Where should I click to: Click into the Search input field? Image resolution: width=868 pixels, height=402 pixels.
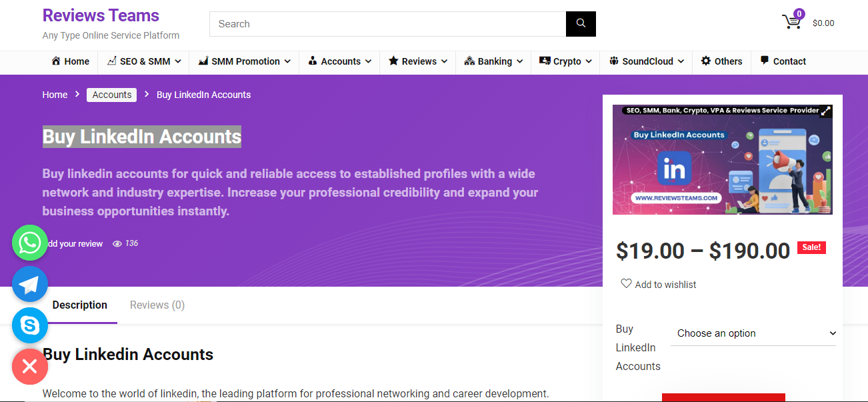pos(388,24)
